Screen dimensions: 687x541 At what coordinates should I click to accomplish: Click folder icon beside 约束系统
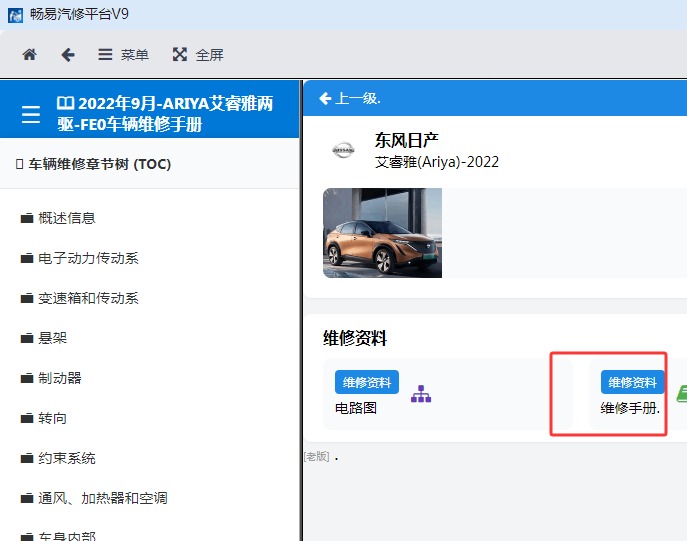coord(27,458)
